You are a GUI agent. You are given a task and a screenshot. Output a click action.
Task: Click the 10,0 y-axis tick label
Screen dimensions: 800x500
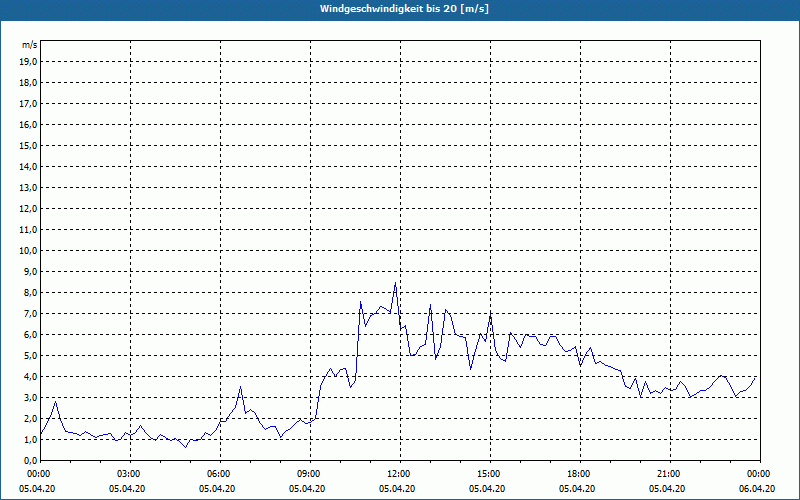pyautogui.click(x=29, y=250)
